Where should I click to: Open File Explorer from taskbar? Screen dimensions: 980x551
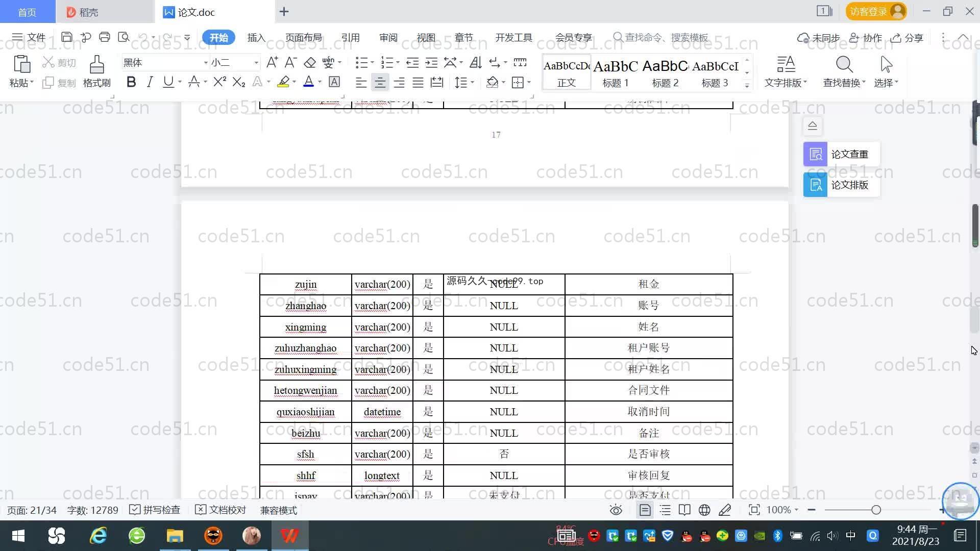[x=175, y=536]
